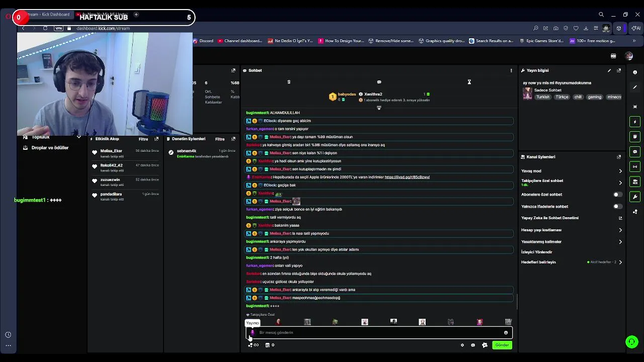Image resolution: width=644 pixels, height=362 pixels.
Task: Open Filtre in Etkinlik Akışı panel
Action: tap(143, 139)
